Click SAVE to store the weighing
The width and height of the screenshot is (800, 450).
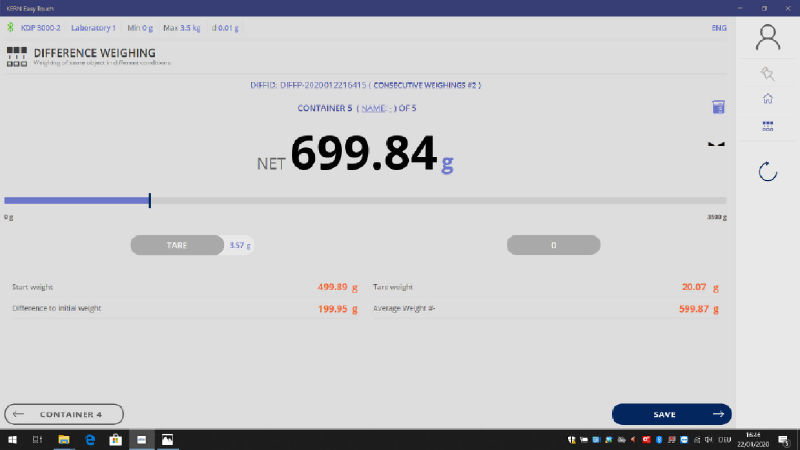(x=671, y=414)
